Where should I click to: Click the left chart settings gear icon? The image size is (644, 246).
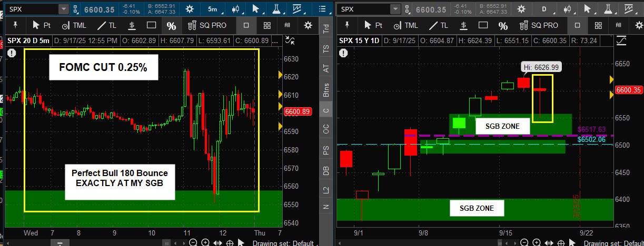[190, 9]
